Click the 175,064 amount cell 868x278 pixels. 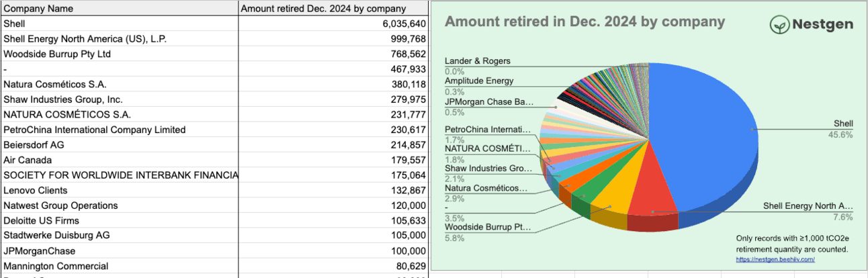(334, 175)
